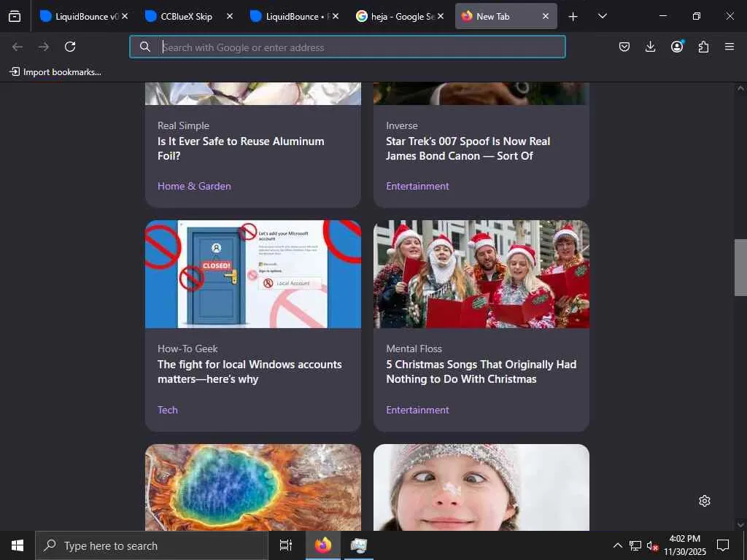747x560 pixels.
Task: Click the cross-eyed child in snow thumbnail
Action: [x=481, y=488]
